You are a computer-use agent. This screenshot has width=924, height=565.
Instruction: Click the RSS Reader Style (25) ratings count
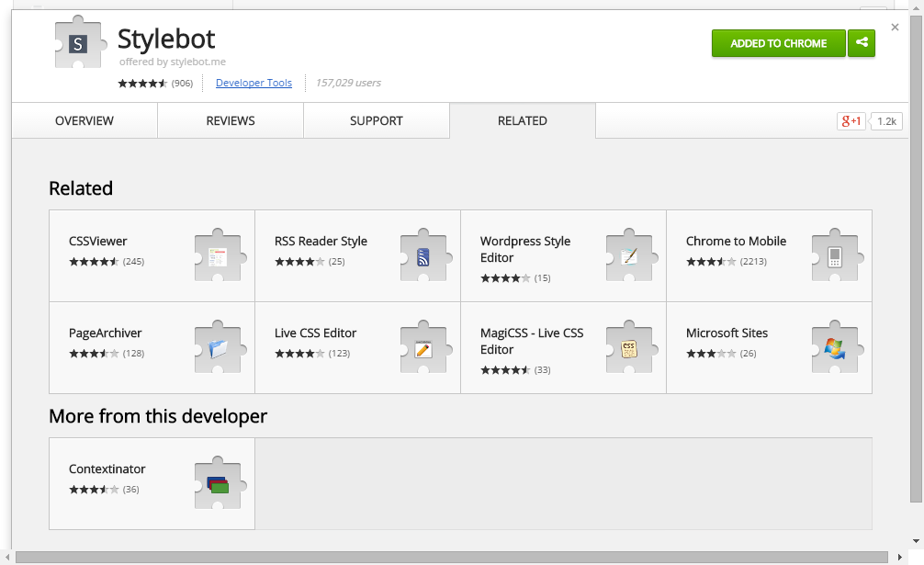336,262
